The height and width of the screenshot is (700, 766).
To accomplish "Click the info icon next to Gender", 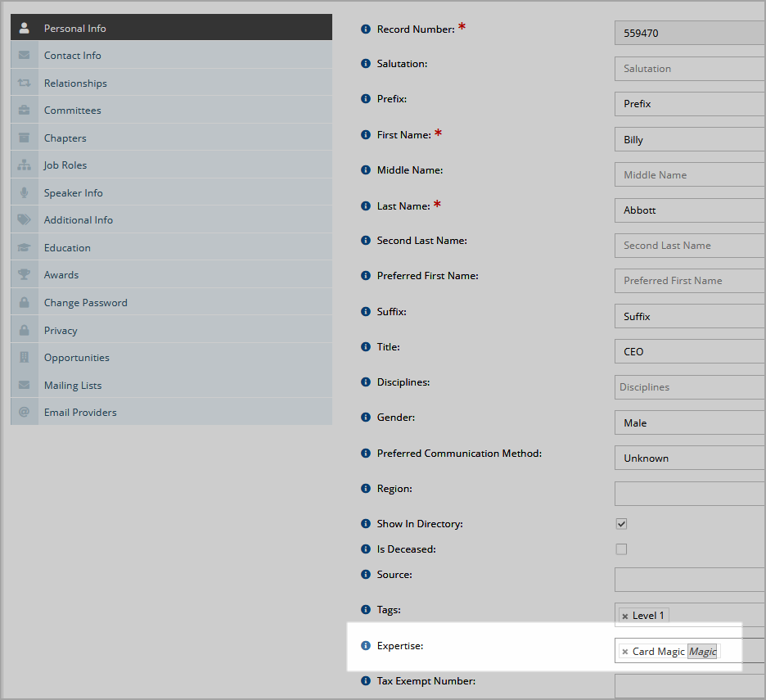I will tap(366, 417).
